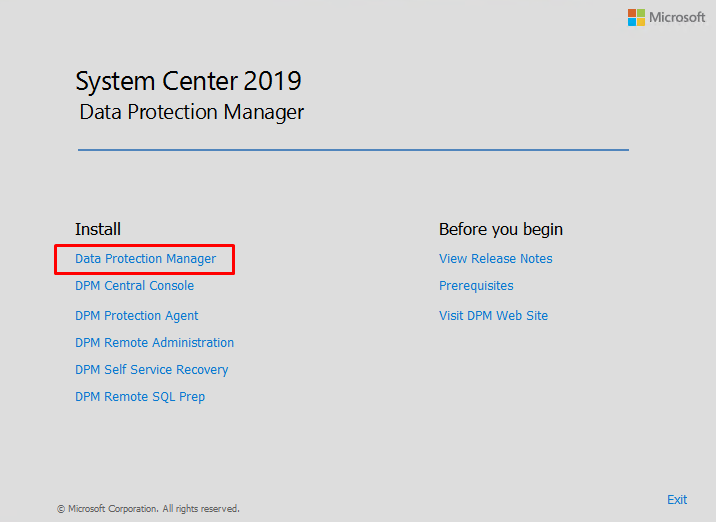The width and height of the screenshot is (716, 522).
Task: Click the blue horizontal divider line
Action: pos(353,149)
